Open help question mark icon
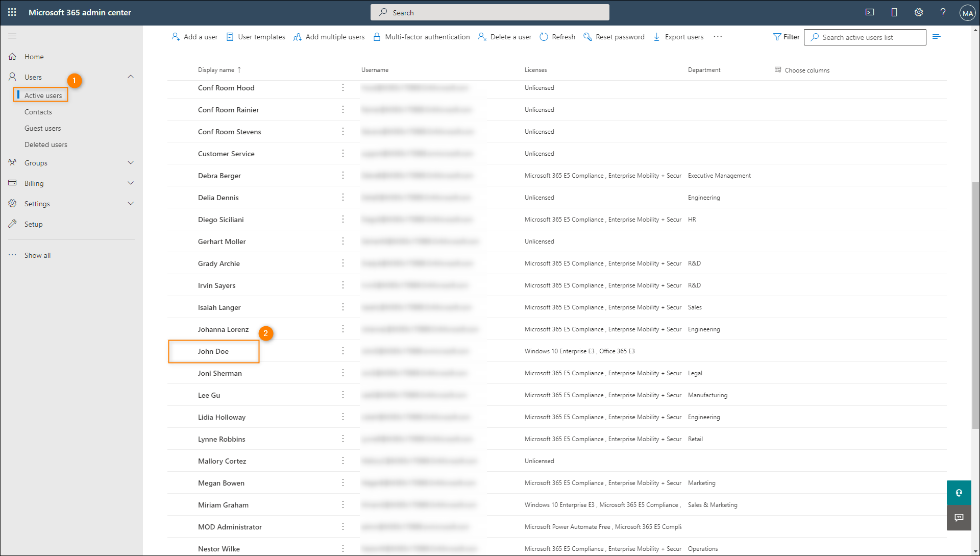The height and width of the screenshot is (556, 980). point(943,12)
